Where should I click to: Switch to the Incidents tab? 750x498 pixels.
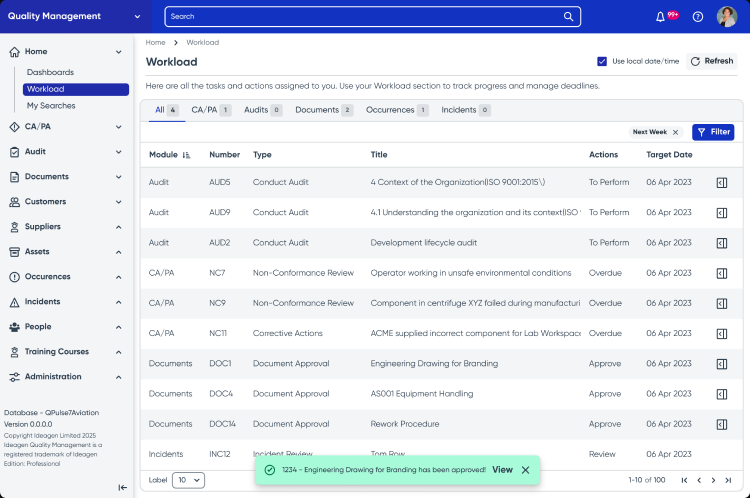pos(466,110)
